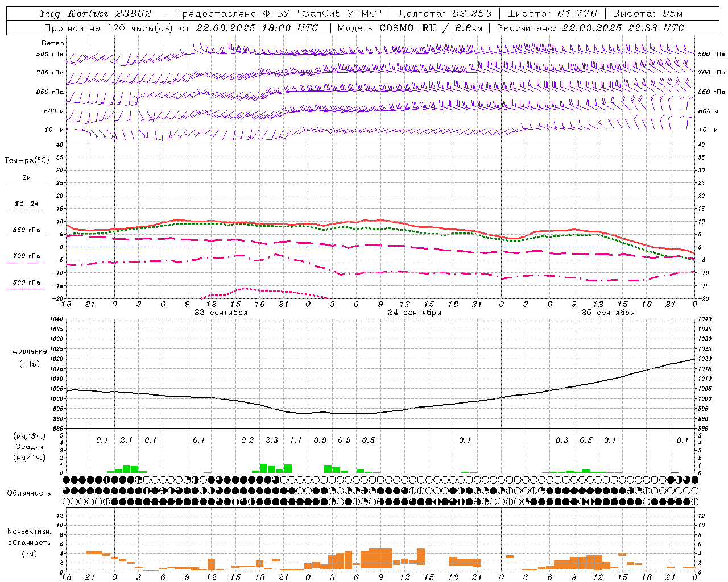The width and height of the screenshot is (728, 582).
Task: Select 'Прогноз на 120 часа(ов)' text
Action: pyautogui.click(x=109, y=28)
